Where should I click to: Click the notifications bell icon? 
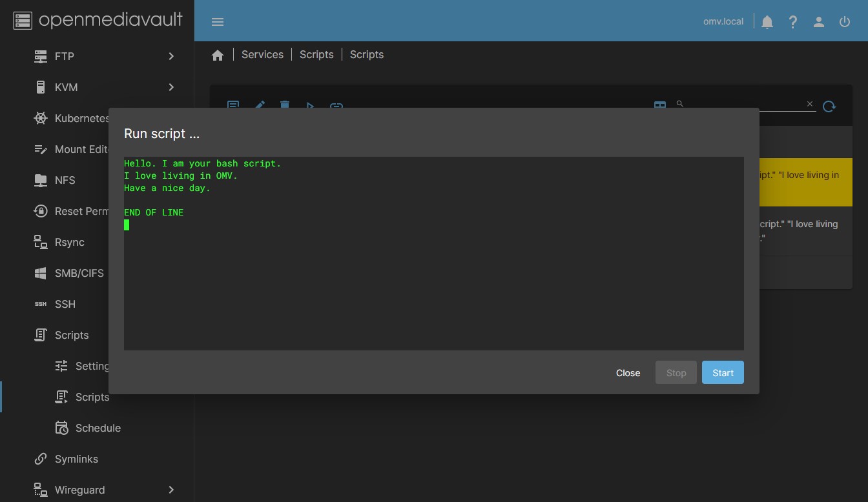pos(767,22)
